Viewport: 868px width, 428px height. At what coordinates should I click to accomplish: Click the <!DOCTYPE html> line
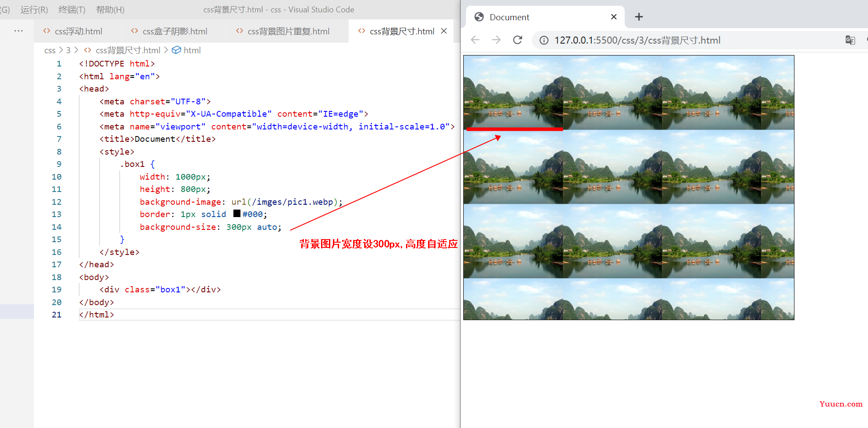[117, 63]
